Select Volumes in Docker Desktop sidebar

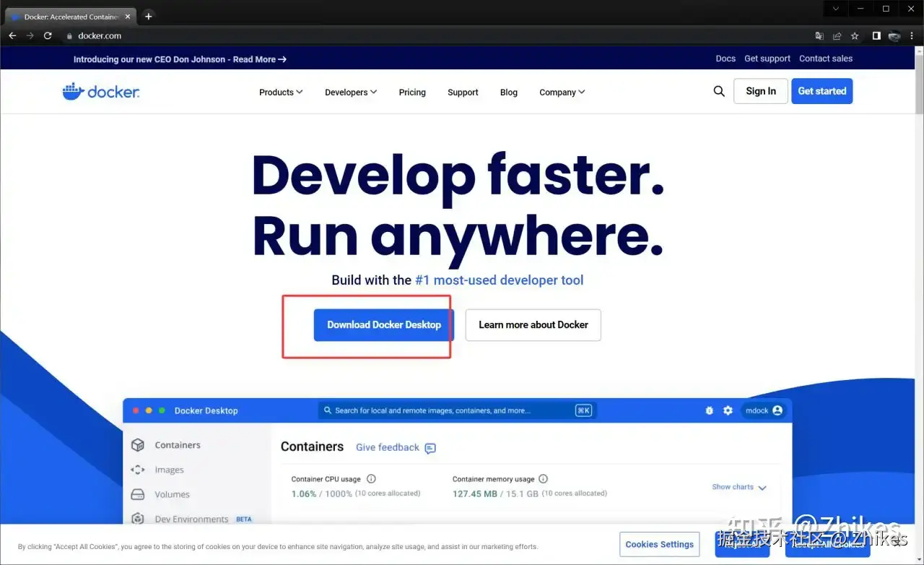click(x=172, y=495)
